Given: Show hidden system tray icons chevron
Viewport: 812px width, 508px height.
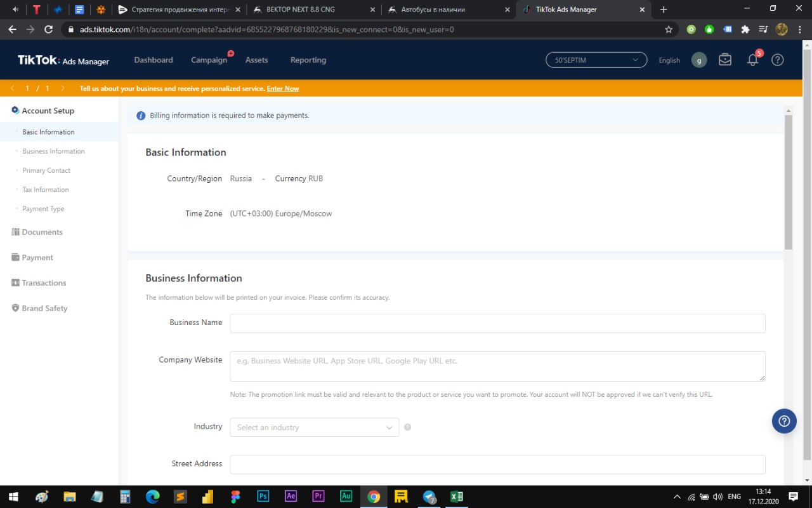Looking at the screenshot, I should point(677,497).
